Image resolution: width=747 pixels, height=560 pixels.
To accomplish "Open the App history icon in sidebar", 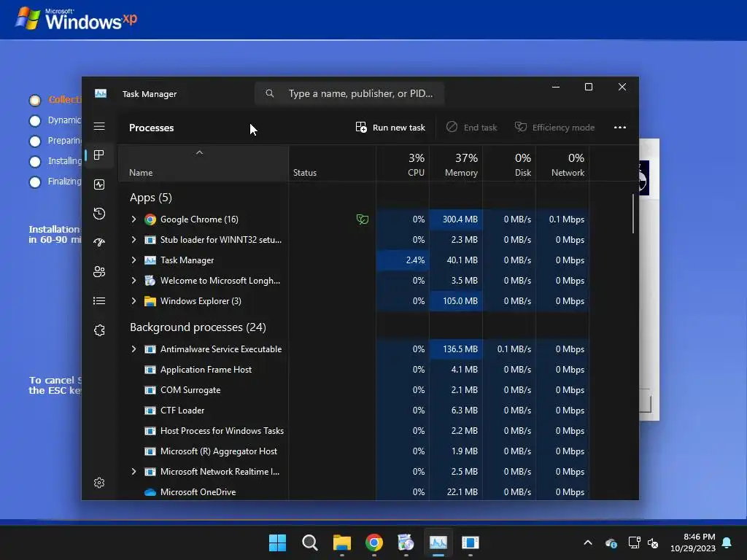I will tap(99, 214).
